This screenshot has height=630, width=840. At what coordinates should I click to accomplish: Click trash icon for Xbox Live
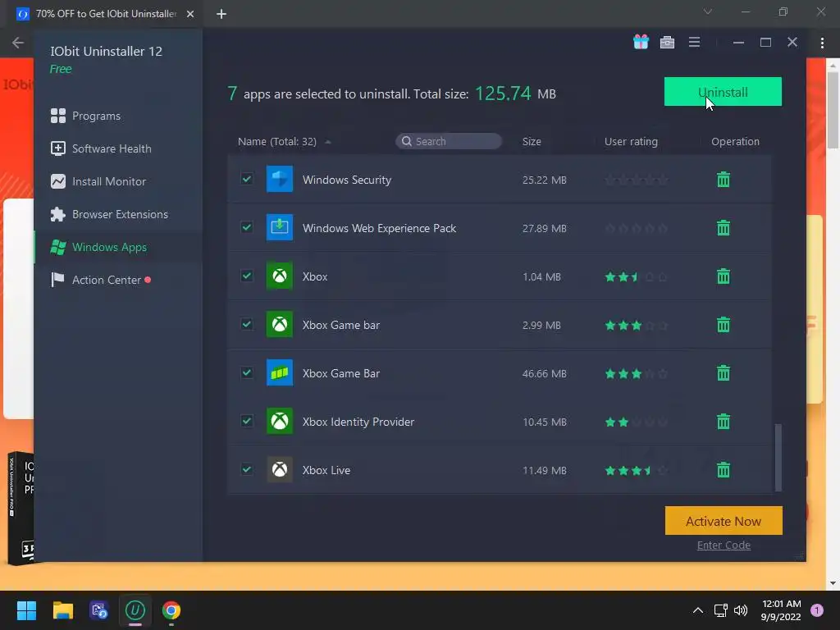click(724, 470)
